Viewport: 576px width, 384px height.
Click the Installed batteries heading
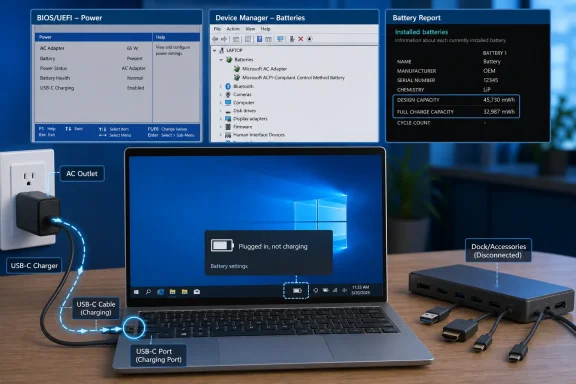[x=421, y=32]
